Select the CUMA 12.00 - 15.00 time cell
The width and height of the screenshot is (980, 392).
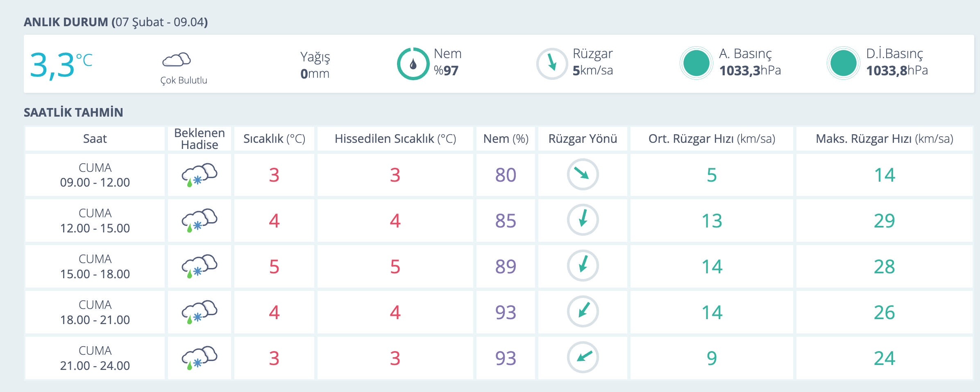tap(95, 221)
